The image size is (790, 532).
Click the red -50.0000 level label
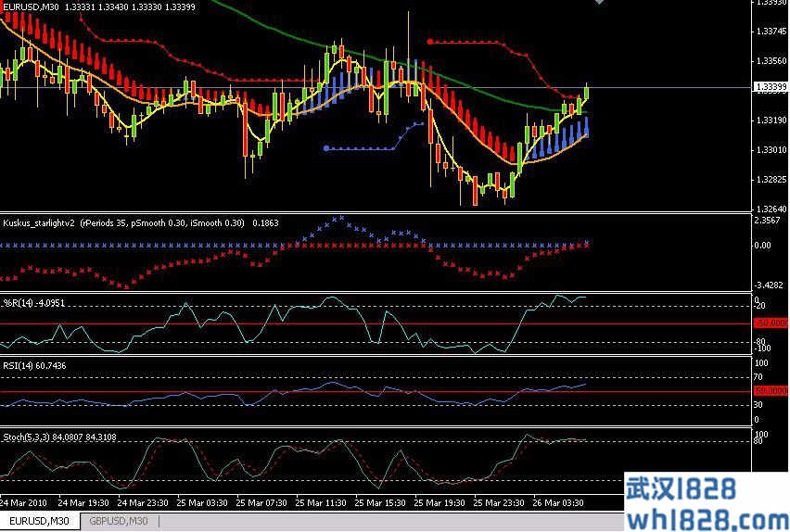(771, 323)
